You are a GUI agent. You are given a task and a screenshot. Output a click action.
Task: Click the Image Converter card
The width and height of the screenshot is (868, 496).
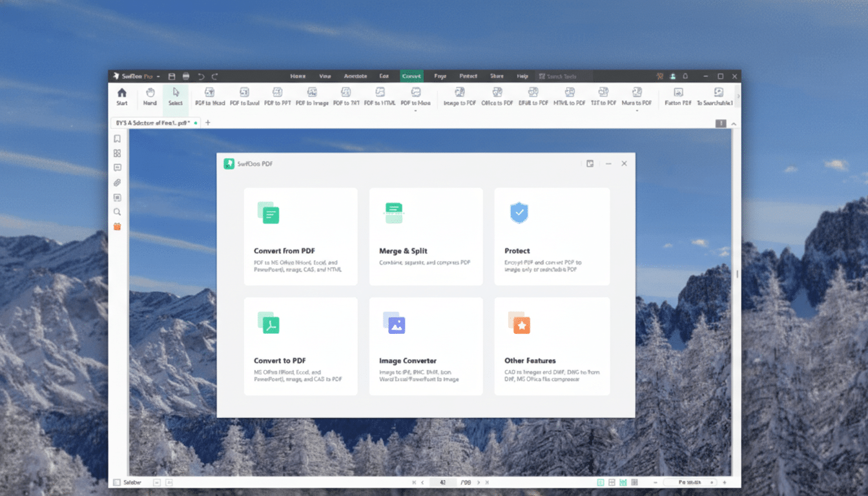coord(426,346)
